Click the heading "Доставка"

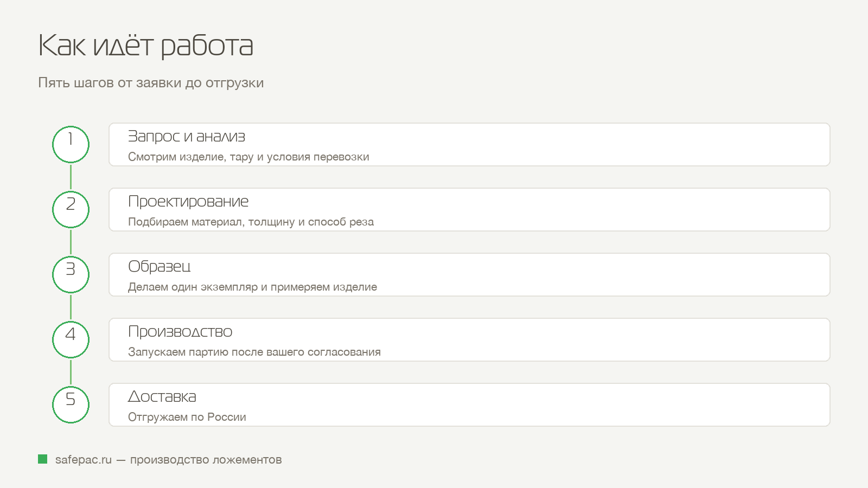tap(162, 397)
